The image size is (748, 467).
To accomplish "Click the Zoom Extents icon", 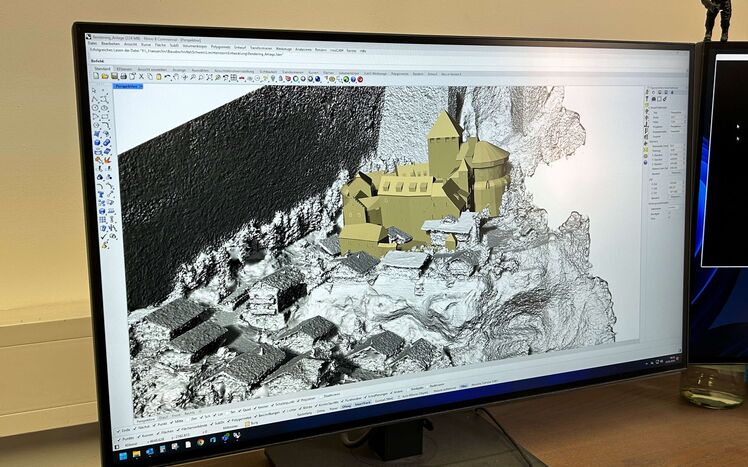I will pos(209,78).
